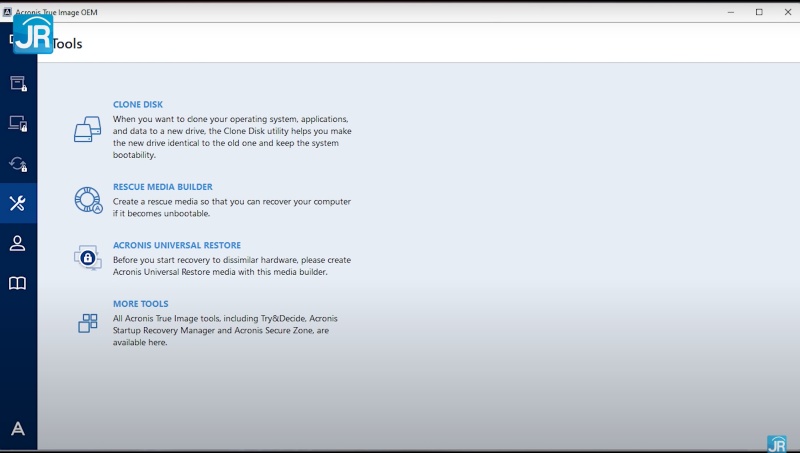Open the RESCUE MEDIA BUILDER link
The height and width of the screenshot is (453, 800).
pos(163,187)
